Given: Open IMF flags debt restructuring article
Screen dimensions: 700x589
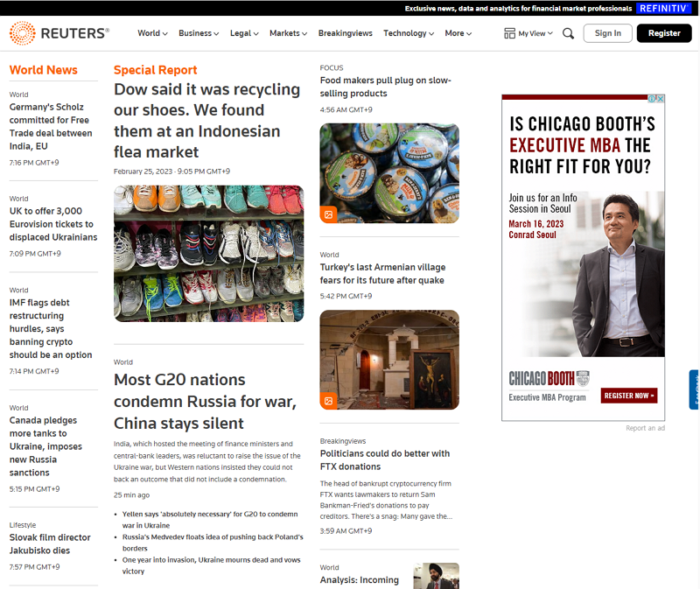Looking at the screenshot, I should click(x=51, y=329).
